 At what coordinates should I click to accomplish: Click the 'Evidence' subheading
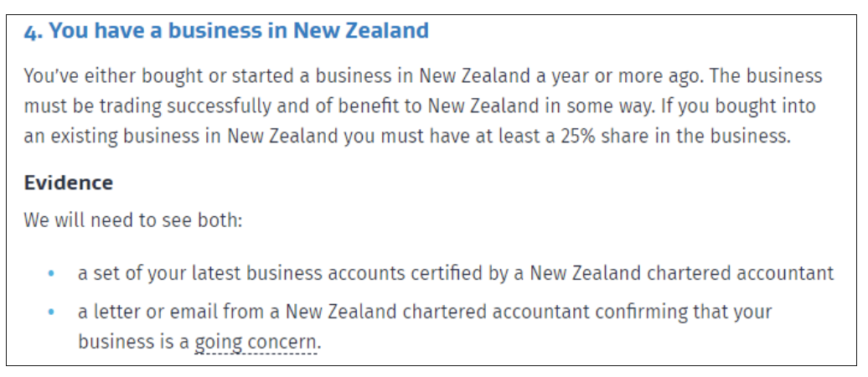pos(68,182)
